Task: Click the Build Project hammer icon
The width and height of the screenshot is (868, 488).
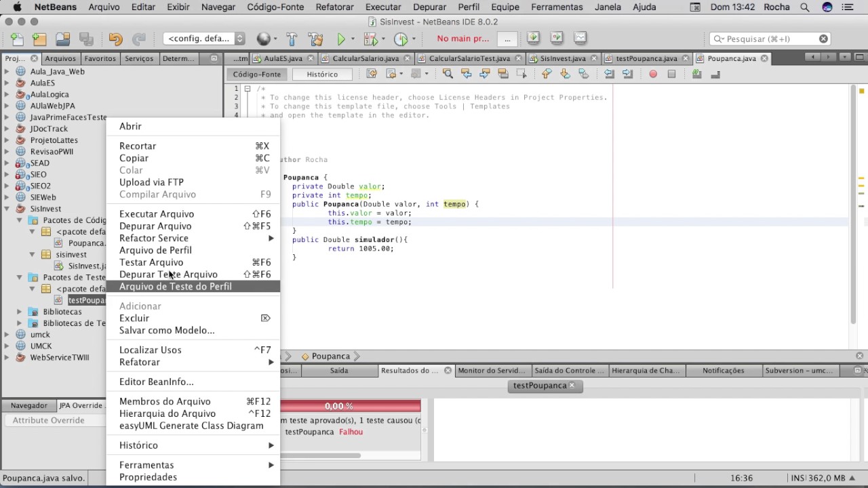Action: 292,39
